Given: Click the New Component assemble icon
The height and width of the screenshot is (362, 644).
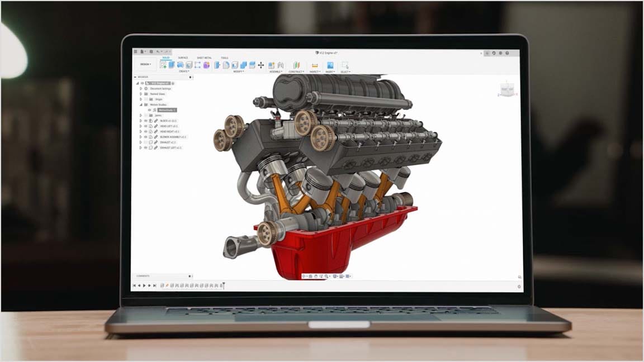Looking at the screenshot, I should point(272,65).
